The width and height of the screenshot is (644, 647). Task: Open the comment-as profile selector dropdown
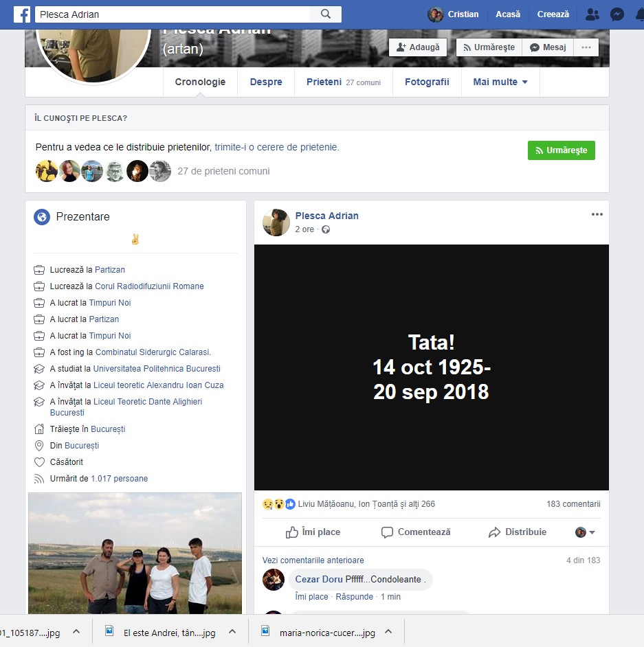[x=585, y=532]
